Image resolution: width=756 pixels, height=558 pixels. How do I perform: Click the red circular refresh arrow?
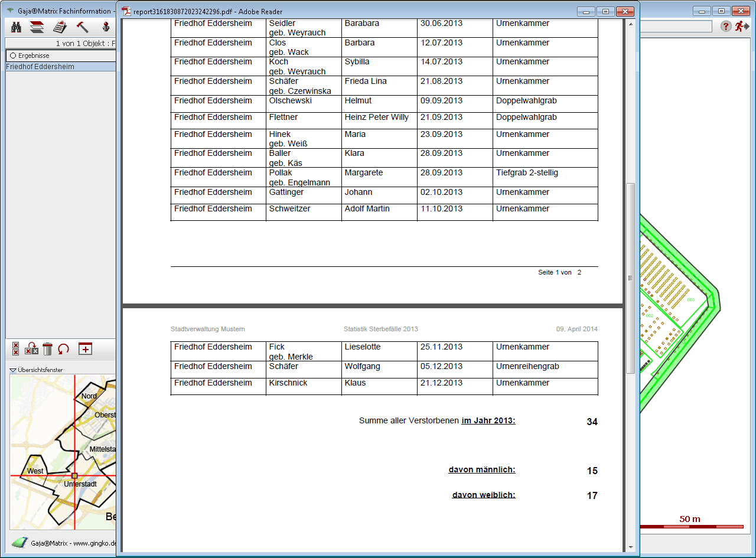pyautogui.click(x=64, y=349)
